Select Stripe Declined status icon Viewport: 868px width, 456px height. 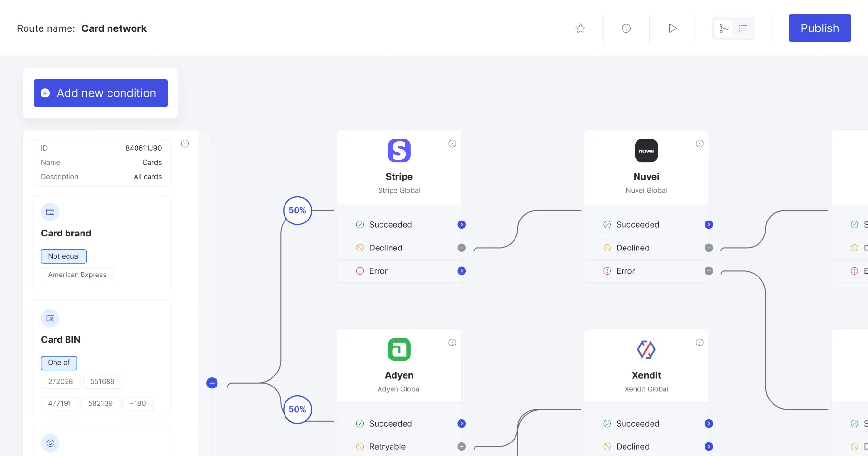click(x=360, y=248)
